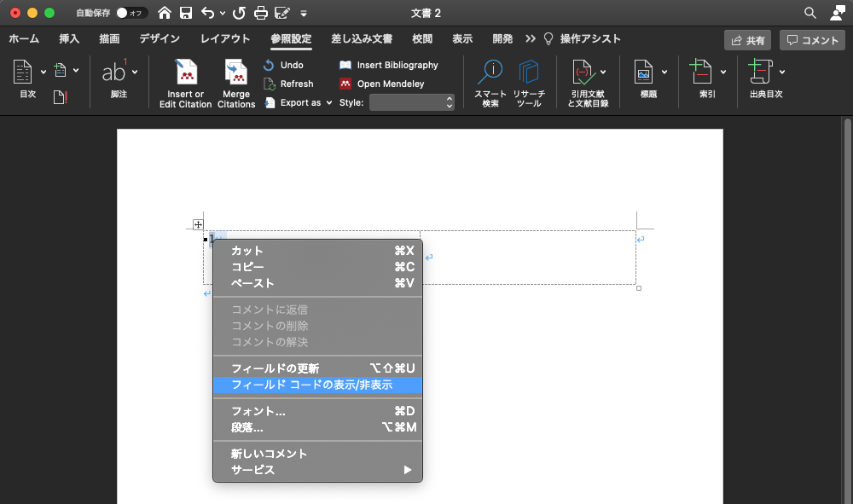This screenshot has width=853, height=504.
Task: Click the table move handle
Action: pos(198,224)
